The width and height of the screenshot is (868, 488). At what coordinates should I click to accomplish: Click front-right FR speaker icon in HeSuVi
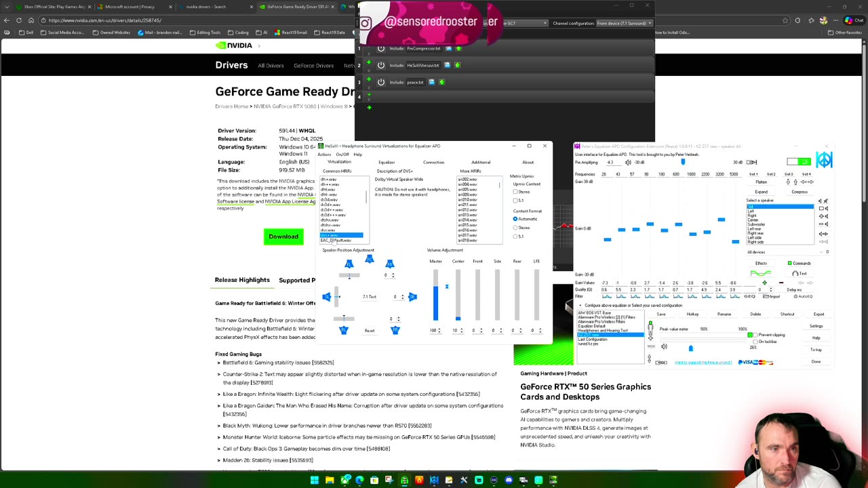pos(389,264)
